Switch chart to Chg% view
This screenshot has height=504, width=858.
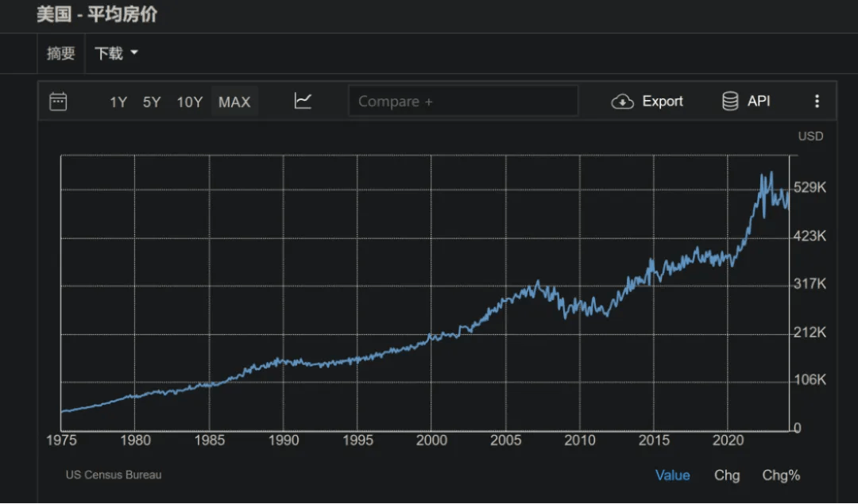[x=781, y=475]
